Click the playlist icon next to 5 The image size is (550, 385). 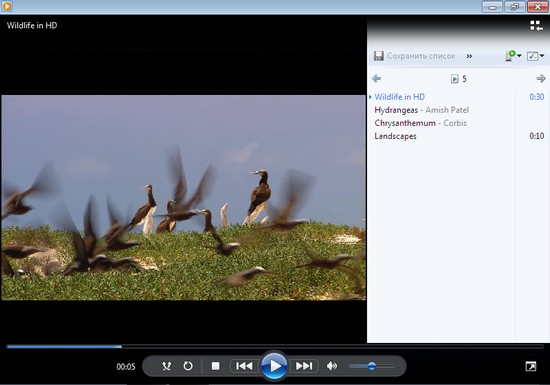455,79
